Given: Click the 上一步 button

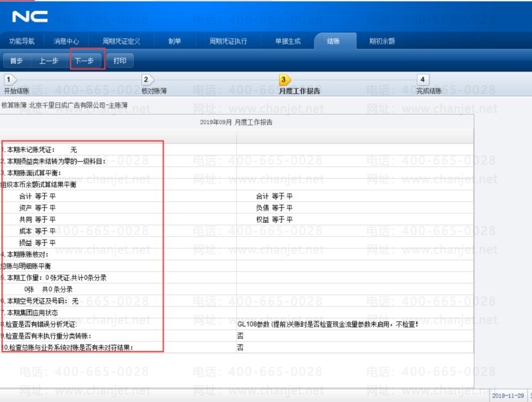Looking at the screenshot, I should point(49,61).
